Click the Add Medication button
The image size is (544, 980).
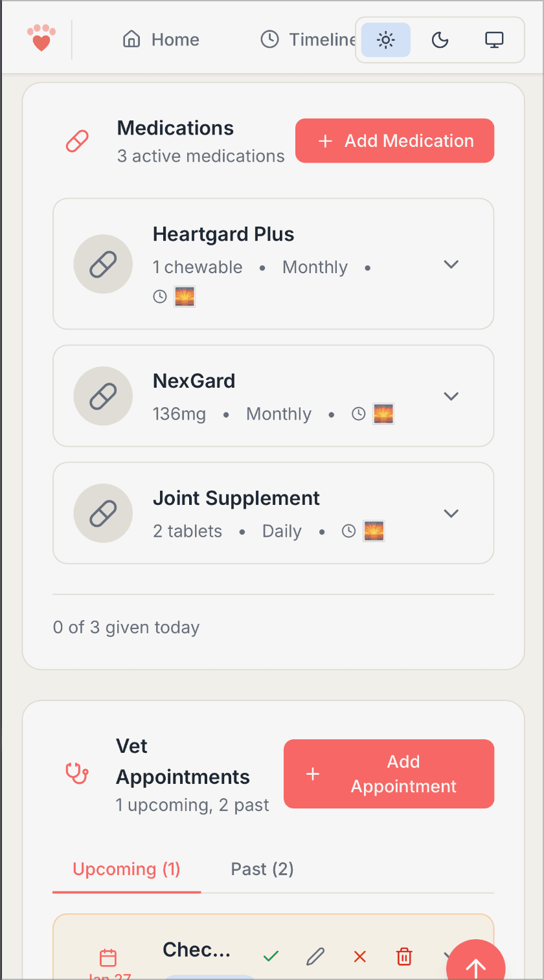click(394, 140)
